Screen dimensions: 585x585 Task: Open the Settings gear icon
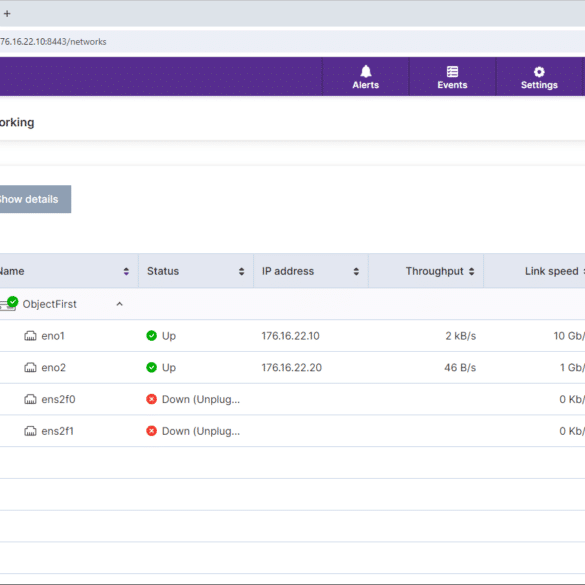[x=539, y=71]
